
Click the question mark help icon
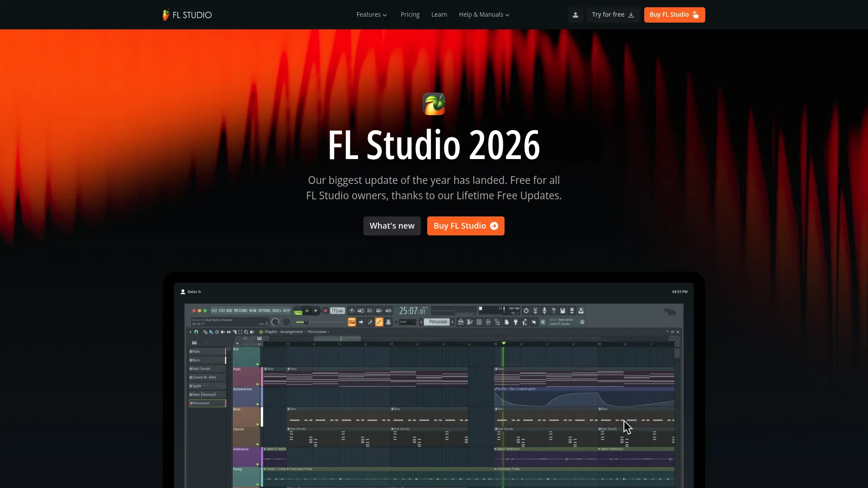click(x=553, y=310)
